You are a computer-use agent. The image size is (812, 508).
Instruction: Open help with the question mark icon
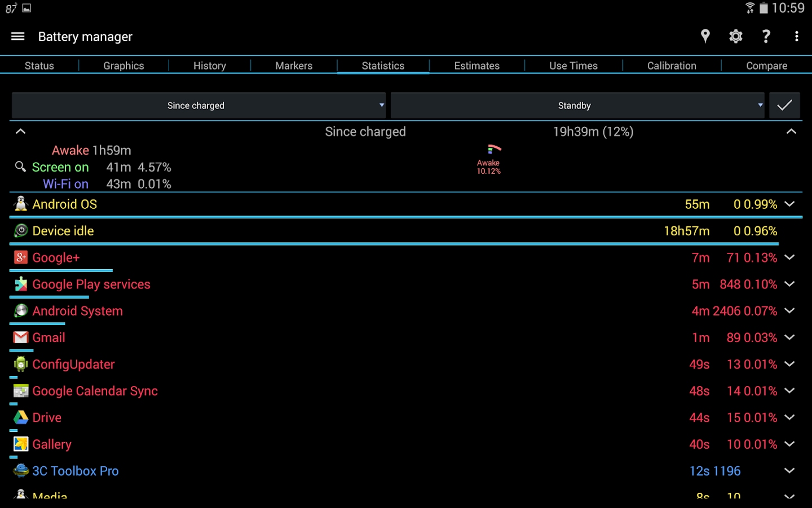click(766, 37)
